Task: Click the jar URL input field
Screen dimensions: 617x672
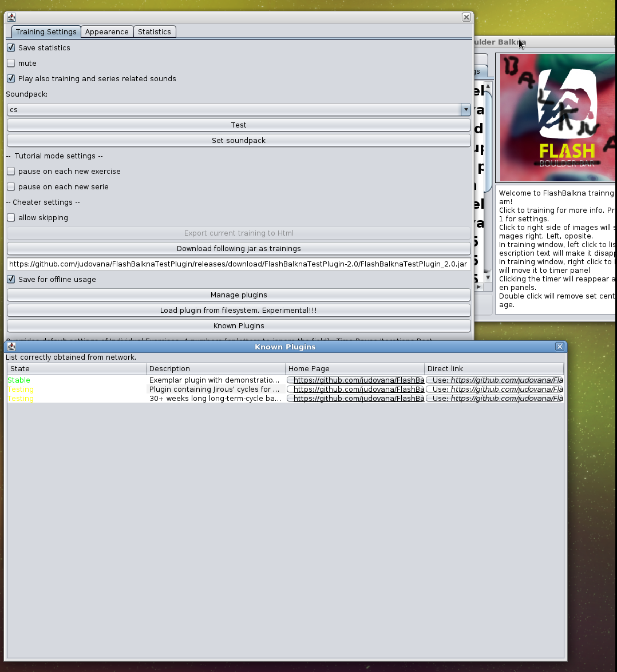Action: [x=238, y=264]
